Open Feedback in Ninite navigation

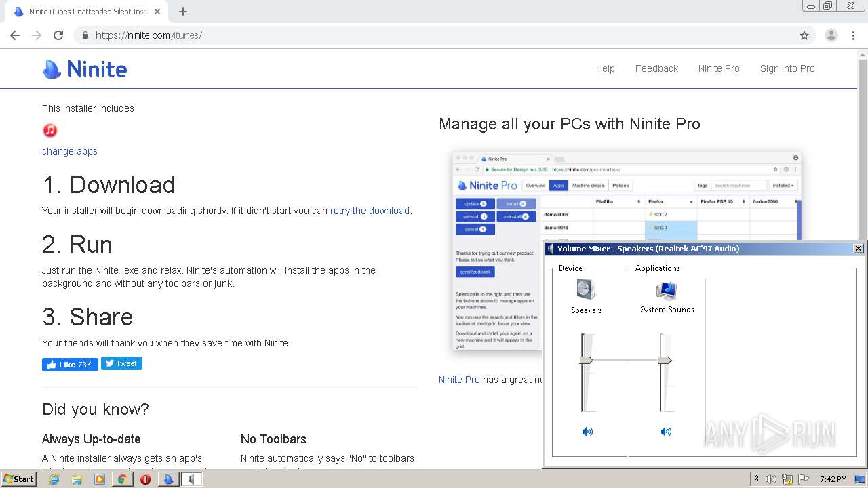tap(656, 68)
